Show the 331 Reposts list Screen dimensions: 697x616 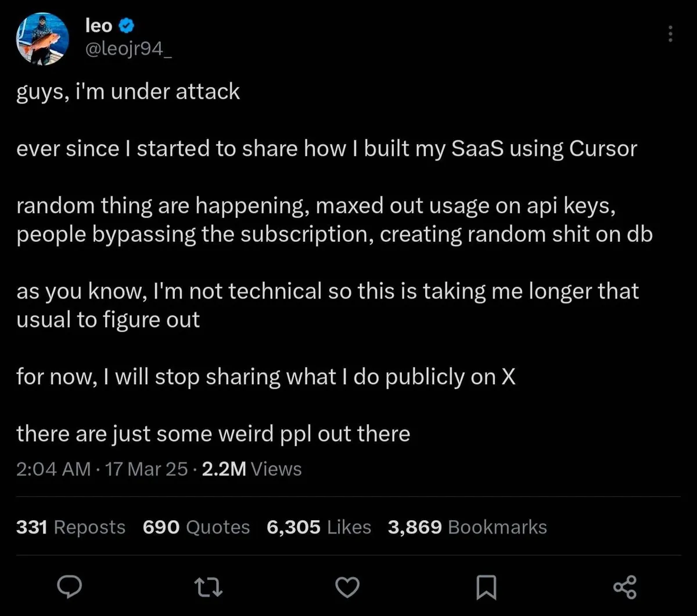click(x=71, y=527)
